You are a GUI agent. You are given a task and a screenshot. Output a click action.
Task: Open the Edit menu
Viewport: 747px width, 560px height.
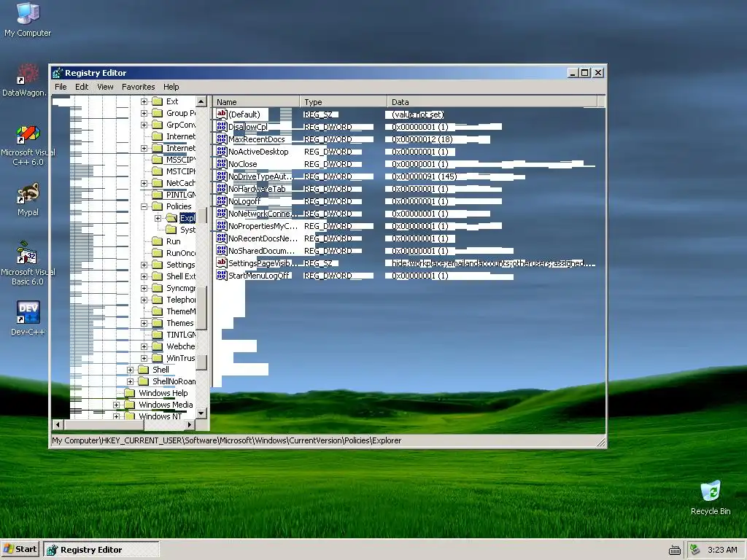tap(82, 87)
